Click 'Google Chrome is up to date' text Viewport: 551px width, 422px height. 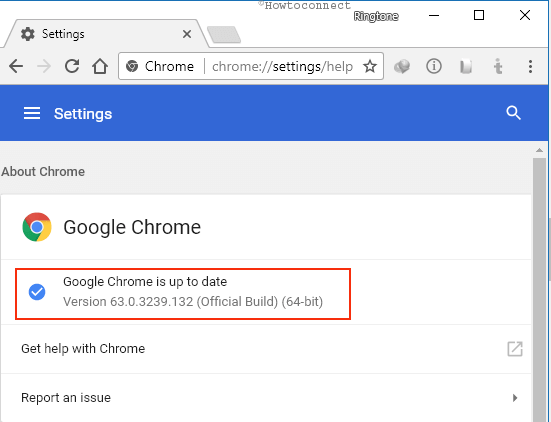point(145,282)
